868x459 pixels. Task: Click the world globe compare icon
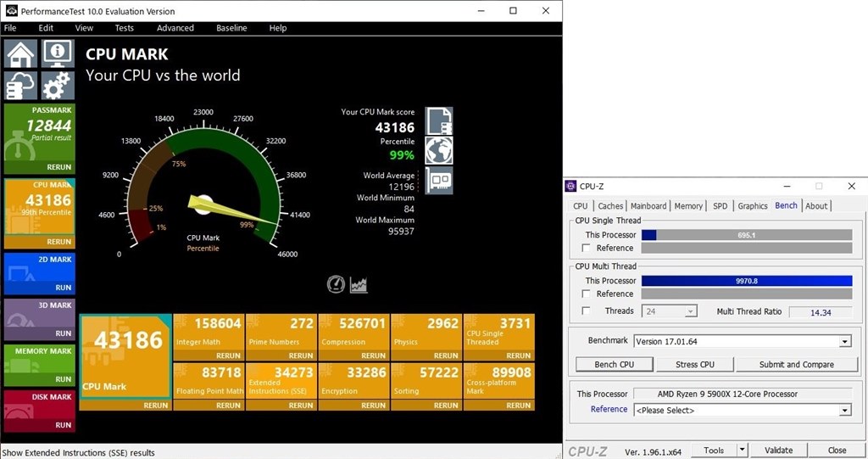[x=439, y=150]
